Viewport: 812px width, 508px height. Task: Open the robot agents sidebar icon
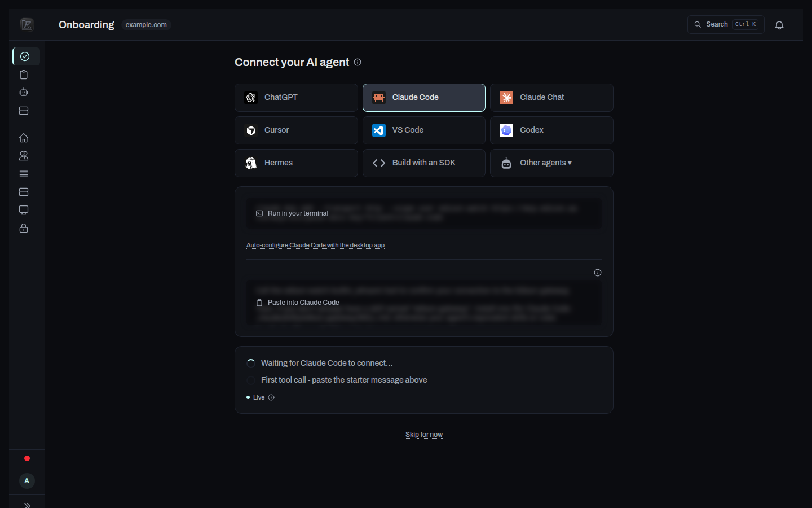pos(24,93)
